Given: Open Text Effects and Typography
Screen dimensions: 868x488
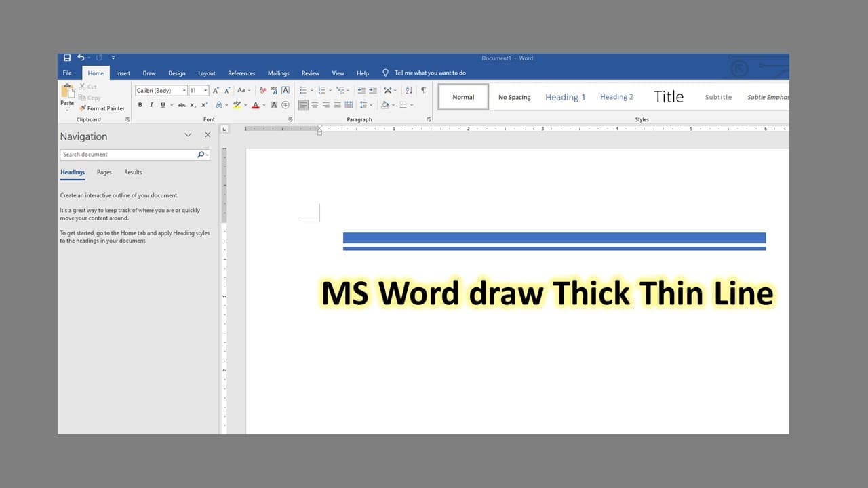Looking at the screenshot, I should pos(218,105).
